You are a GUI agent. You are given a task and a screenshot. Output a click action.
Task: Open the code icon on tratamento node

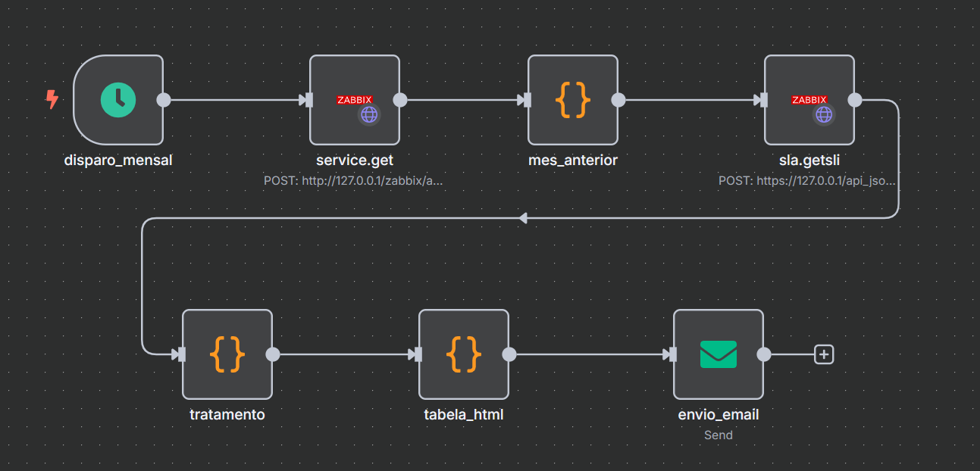click(x=227, y=353)
